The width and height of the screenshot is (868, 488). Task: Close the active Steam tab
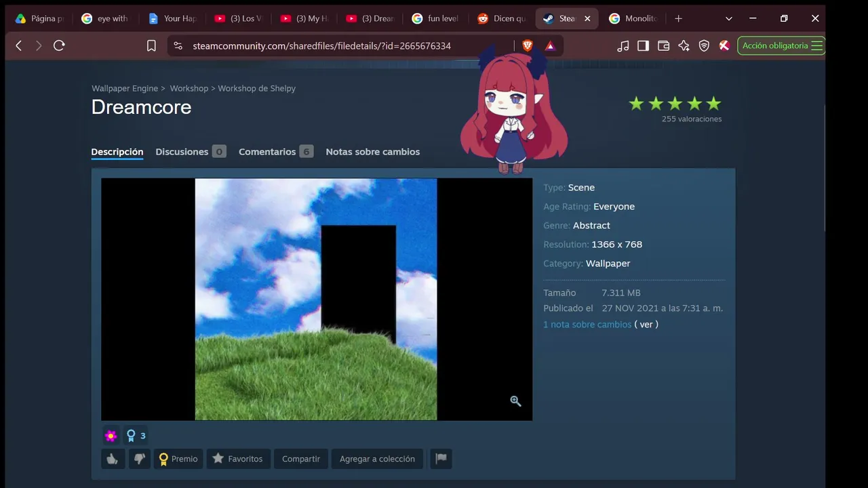587,18
